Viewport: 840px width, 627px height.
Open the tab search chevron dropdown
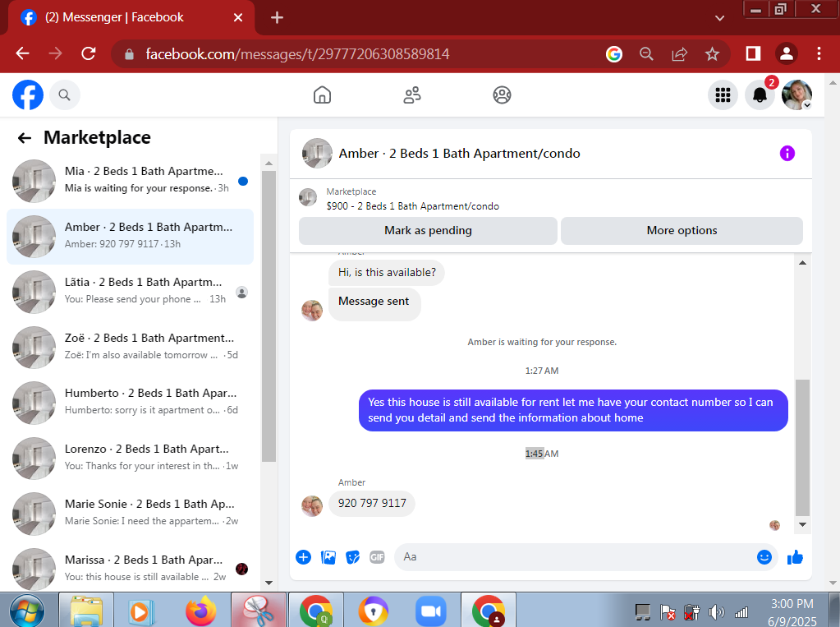pyautogui.click(x=720, y=18)
